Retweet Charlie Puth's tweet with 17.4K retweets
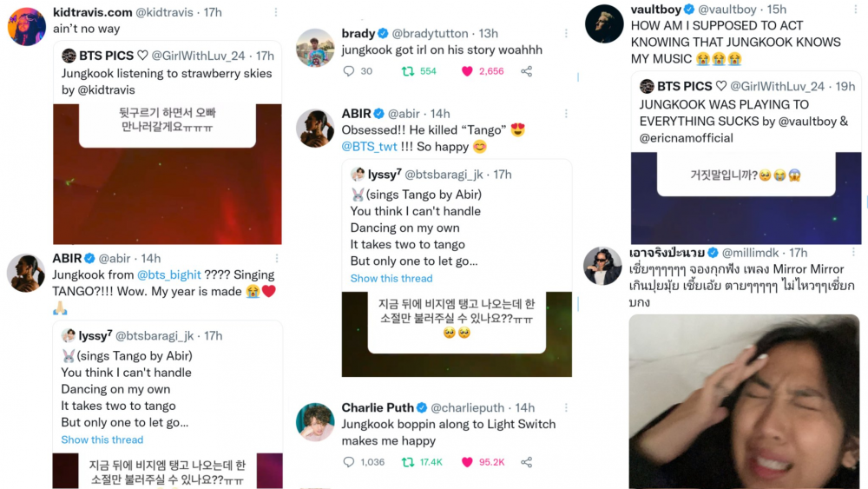 pos(408,462)
